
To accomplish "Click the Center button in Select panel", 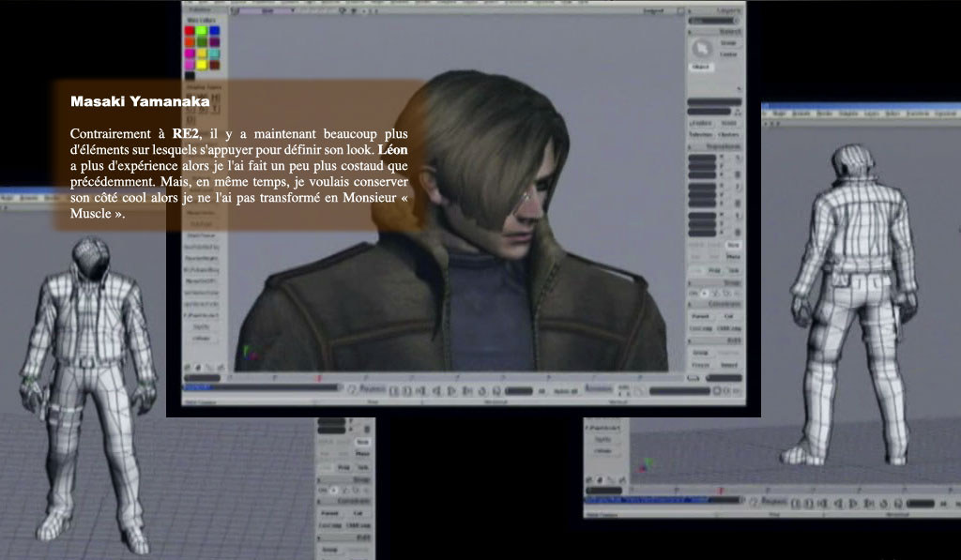I will [x=728, y=54].
